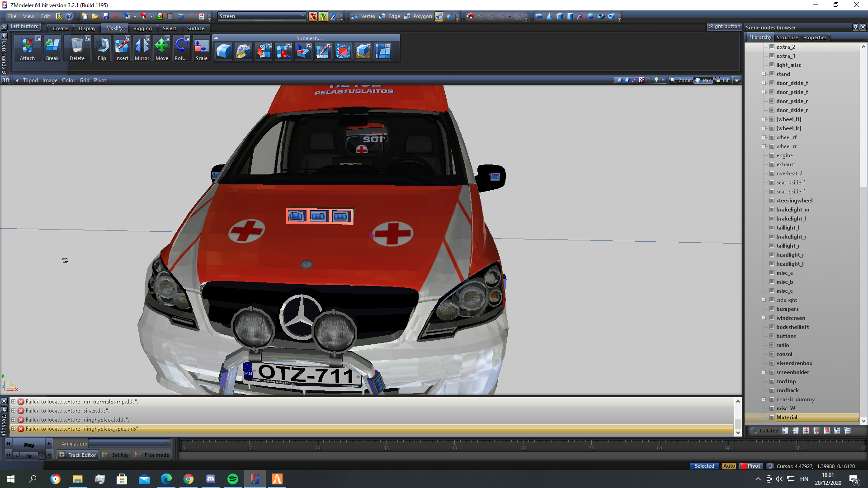Viewport: 868px width, 488px height.
Task: Open the Edit menu
Action: tap(45, 16)
